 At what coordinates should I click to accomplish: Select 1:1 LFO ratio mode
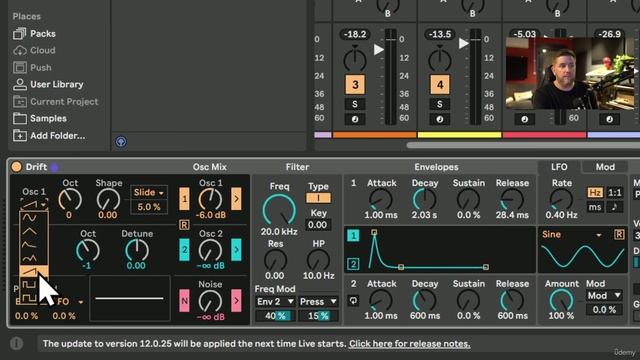(615, 192)
